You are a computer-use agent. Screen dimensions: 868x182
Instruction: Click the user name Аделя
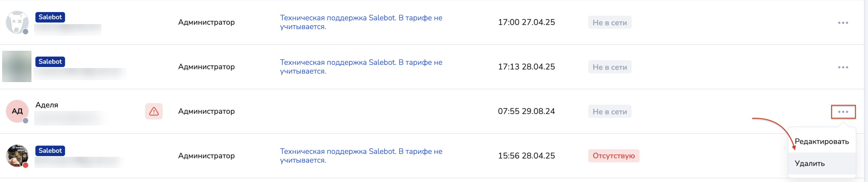coord(47,105)
